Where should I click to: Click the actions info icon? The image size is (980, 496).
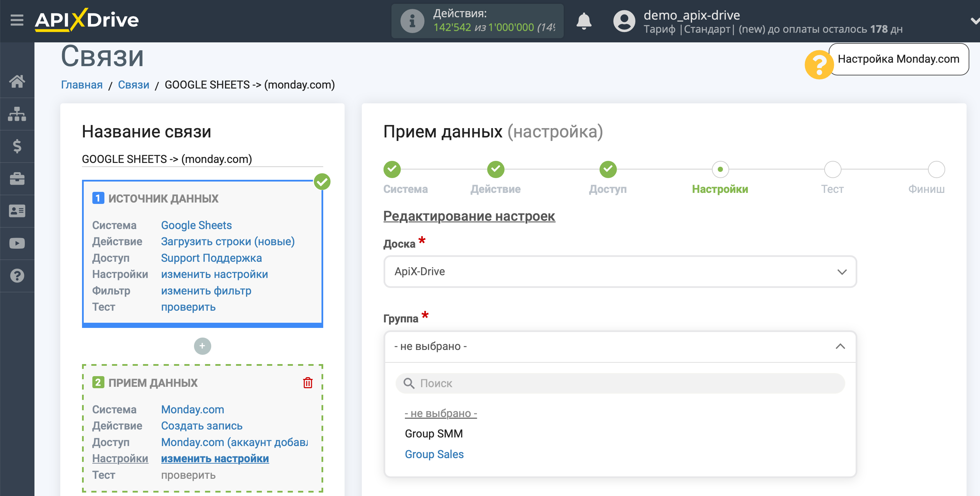pos(412,21)
